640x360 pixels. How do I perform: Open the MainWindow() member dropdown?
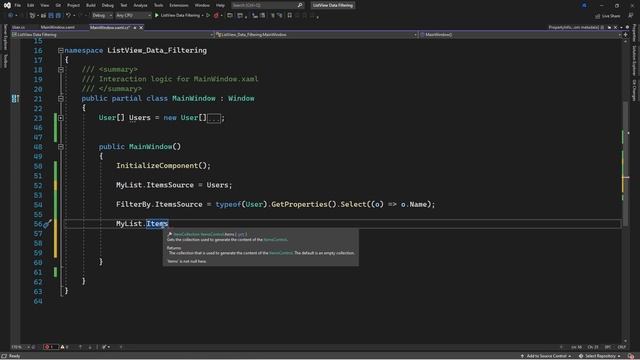pyautogui.click(x=520, y=35)
